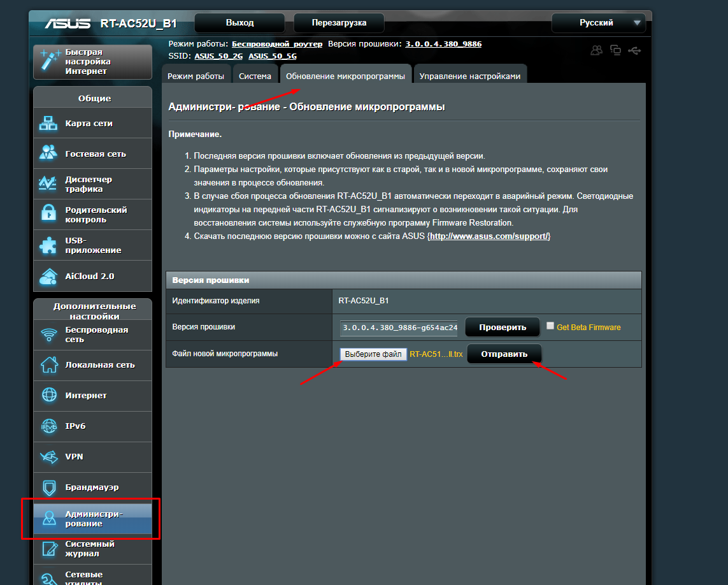Viewport: 728px width, 585px height.
Task: Open the asus.com/support link
Action: 489,236
